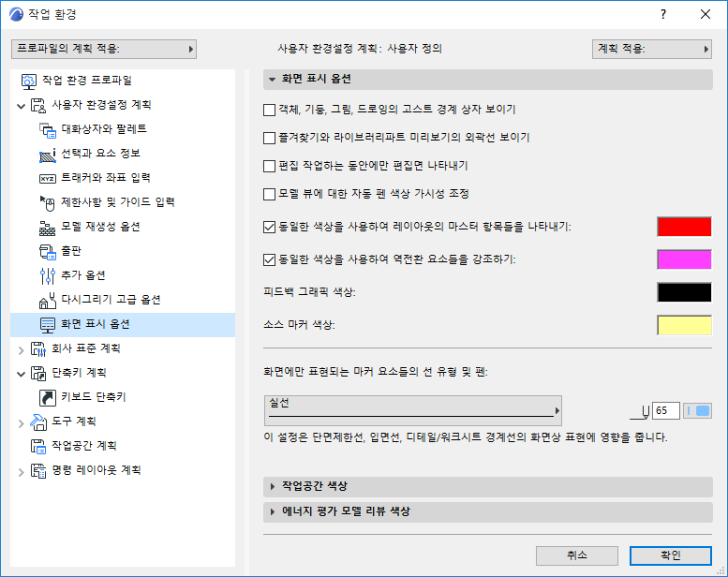Uncheck 레이아웃의 마스터 항목들을 나타내기 option
728x577 pixels.
coord(269,227)
